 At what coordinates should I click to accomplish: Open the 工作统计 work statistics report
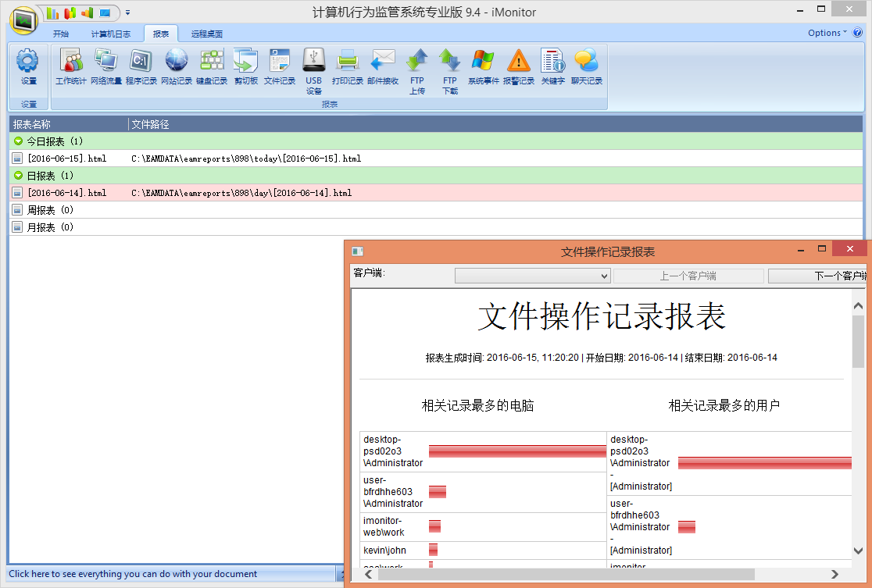pyautogui.click(x=71, y=66)
